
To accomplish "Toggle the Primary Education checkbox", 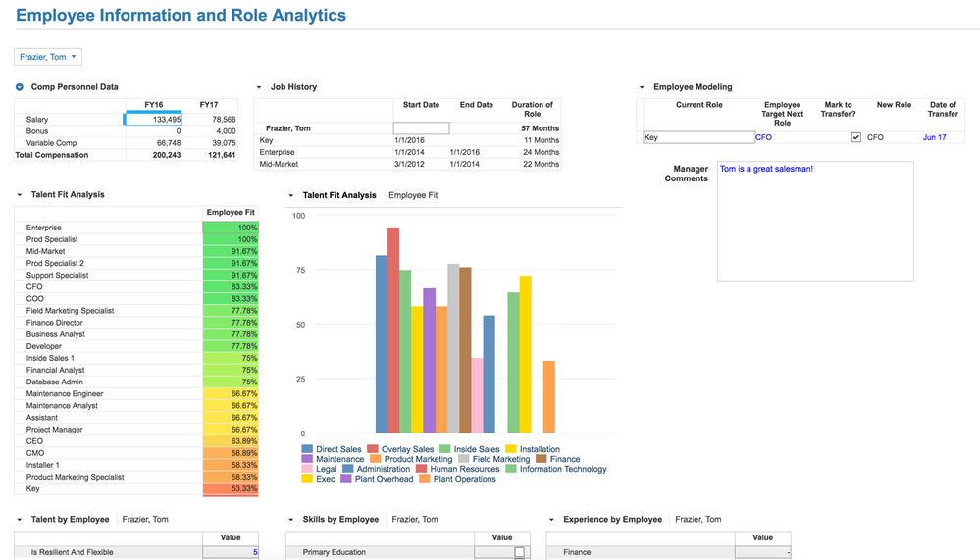I will click(x=519, y=552).
